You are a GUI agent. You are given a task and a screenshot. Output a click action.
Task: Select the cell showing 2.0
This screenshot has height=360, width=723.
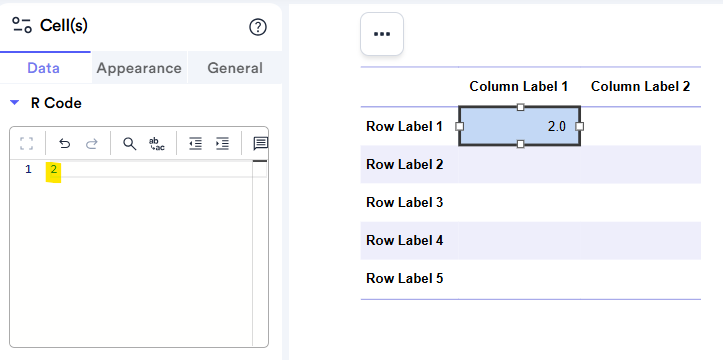tap(520, 126)
